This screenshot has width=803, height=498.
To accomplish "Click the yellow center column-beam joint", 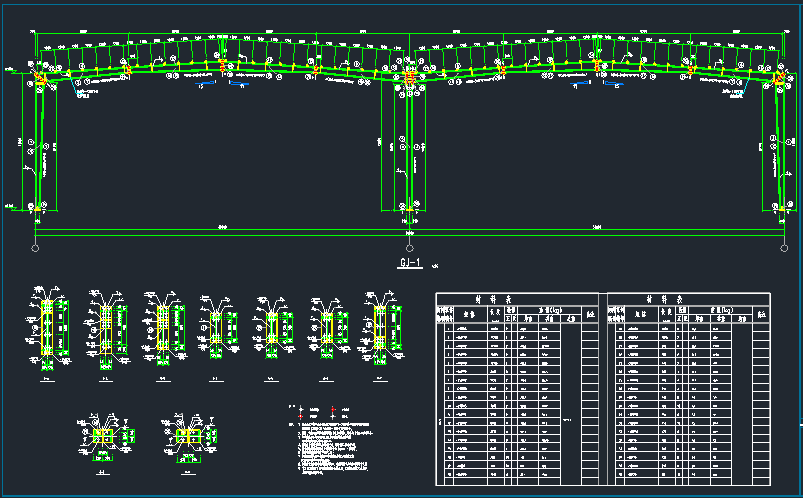I will (410, 76).
